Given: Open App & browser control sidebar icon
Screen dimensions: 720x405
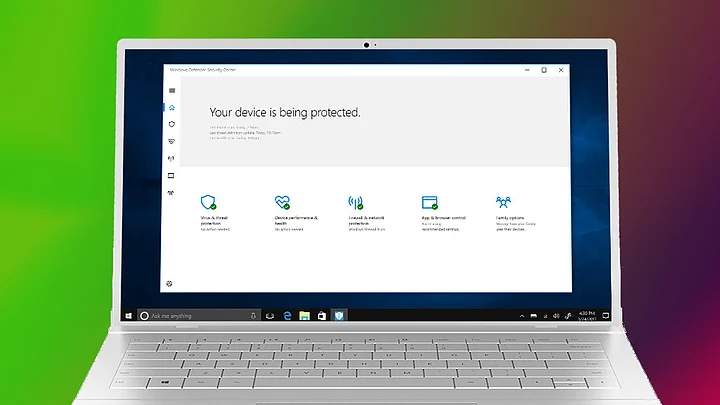Looking at the screenshot, I should pos(172,176).
